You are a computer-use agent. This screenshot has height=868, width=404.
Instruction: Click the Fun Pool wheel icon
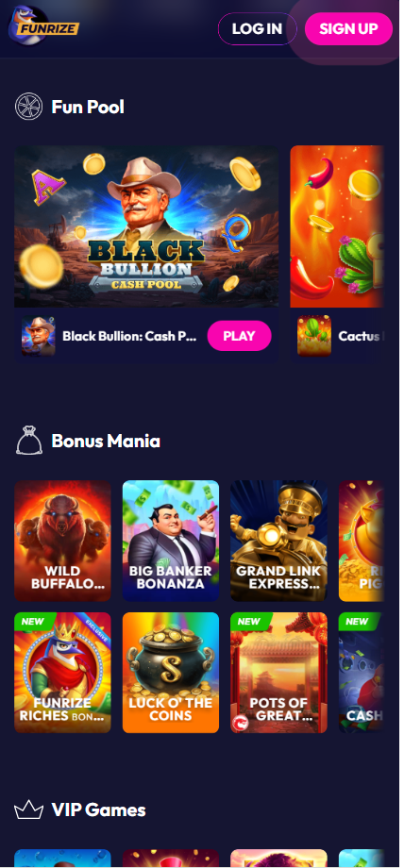(29, 107)
